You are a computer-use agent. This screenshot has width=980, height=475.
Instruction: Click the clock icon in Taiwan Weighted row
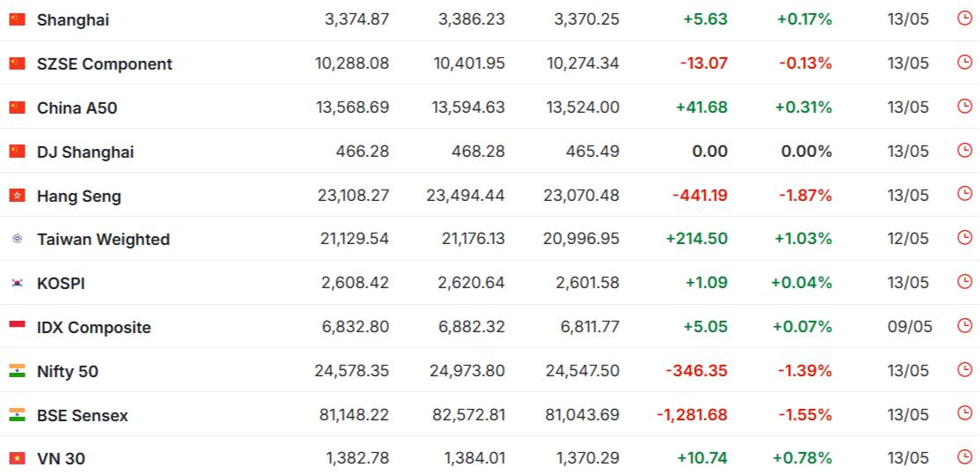click(965, 238)
